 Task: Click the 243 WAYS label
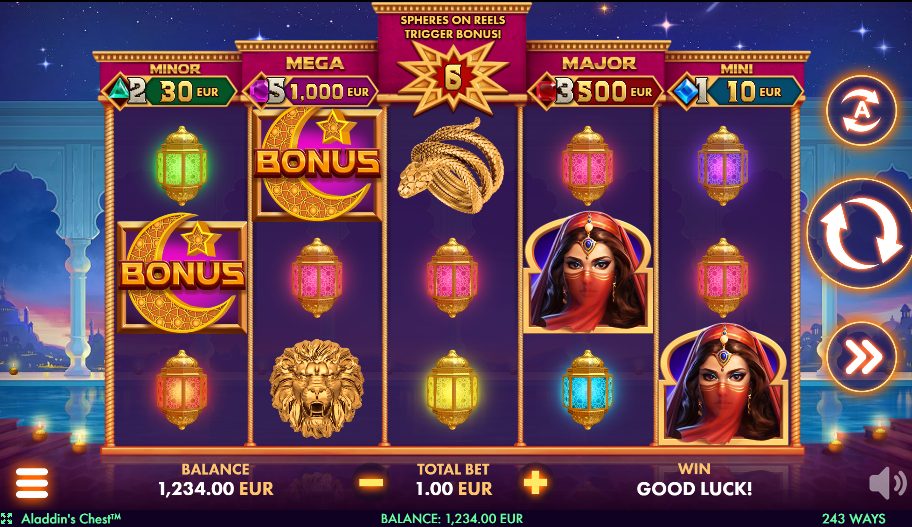coord(853,518)
